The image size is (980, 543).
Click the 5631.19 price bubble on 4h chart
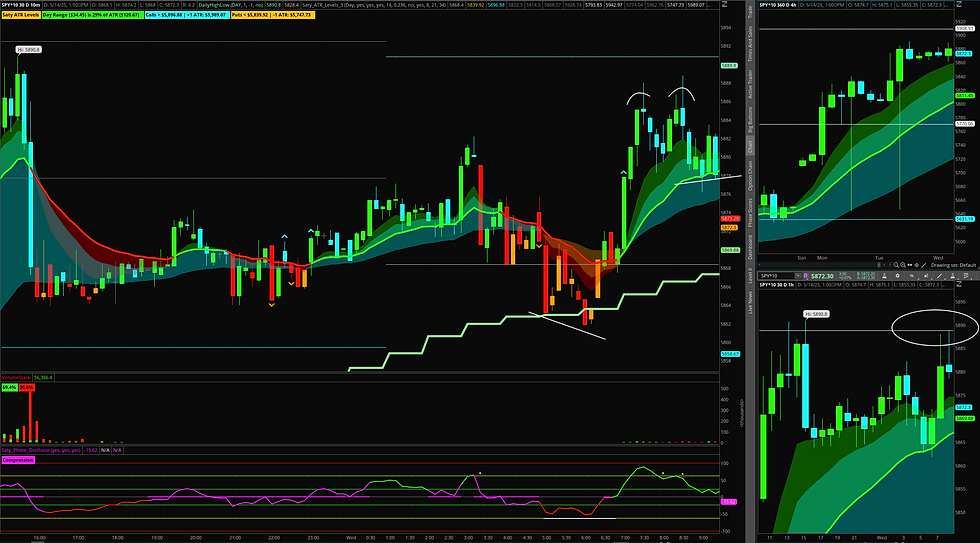pos(964,219)
